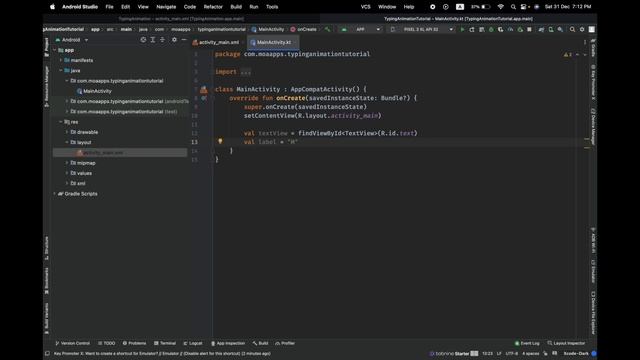Viewport: 640px width, 360px height.
Task: Click the green Run app button
Action: 462,29
